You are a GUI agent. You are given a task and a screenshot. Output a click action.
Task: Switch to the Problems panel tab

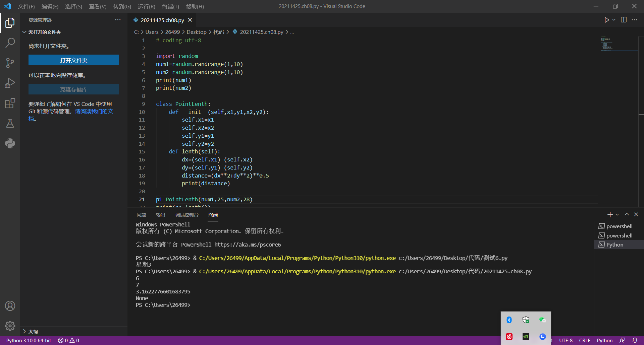point(141,215)
